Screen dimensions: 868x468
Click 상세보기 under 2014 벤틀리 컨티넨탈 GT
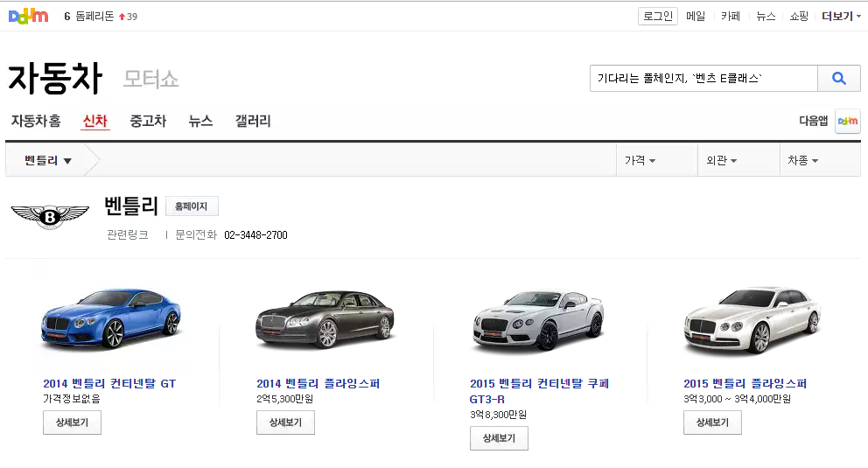pyautogui.click(x=72, y=423)
